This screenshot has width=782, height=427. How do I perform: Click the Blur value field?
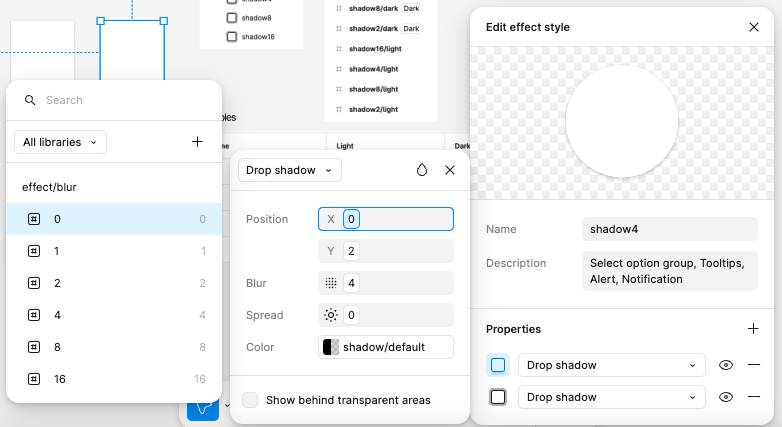[386, 283]
